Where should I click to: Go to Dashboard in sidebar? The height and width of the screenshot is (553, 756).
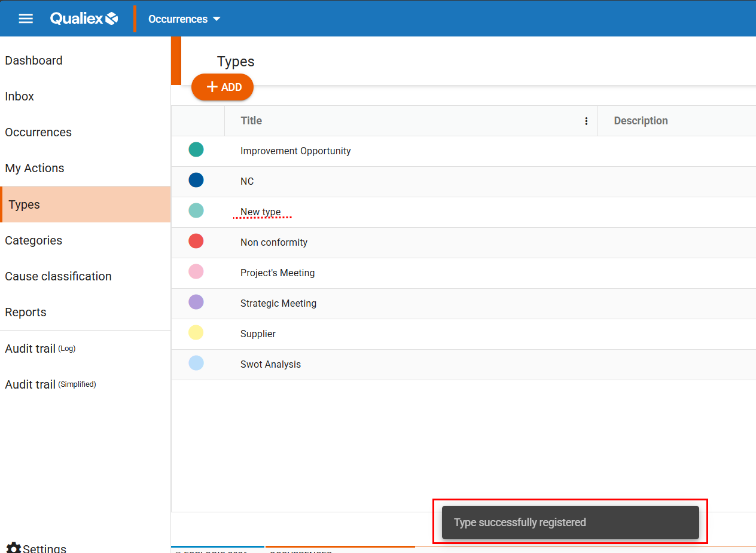pyautogui.click(x=33, y=60)
